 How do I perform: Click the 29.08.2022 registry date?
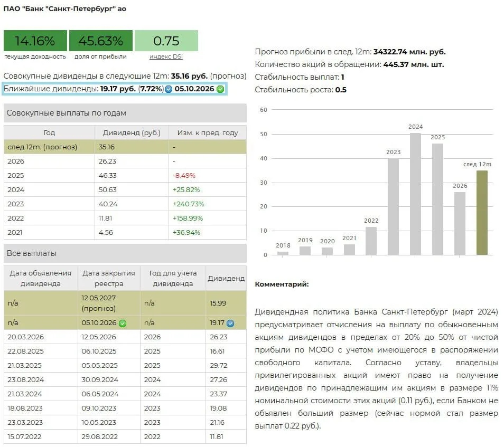tap(100, 437)
